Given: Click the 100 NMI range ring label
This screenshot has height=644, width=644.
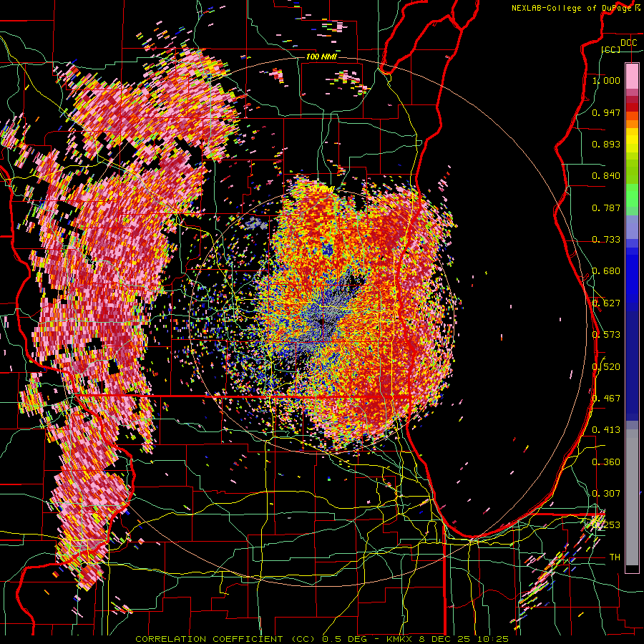Looking at the screenshot, I should click(321, 57).
